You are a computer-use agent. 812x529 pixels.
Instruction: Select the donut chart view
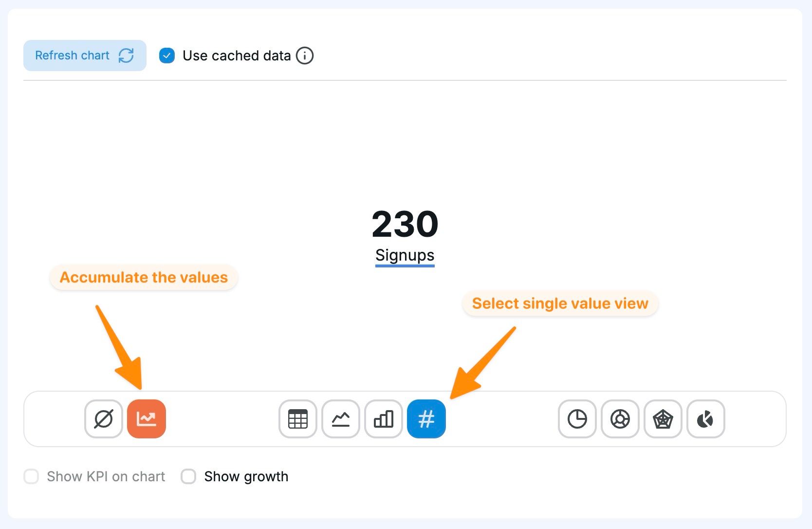tap(620, 419)
